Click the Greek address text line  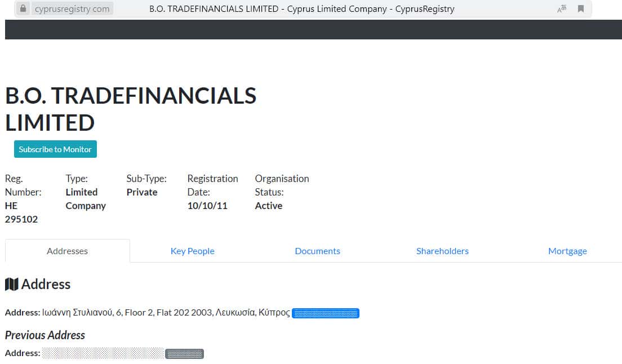tap(166, 313)
